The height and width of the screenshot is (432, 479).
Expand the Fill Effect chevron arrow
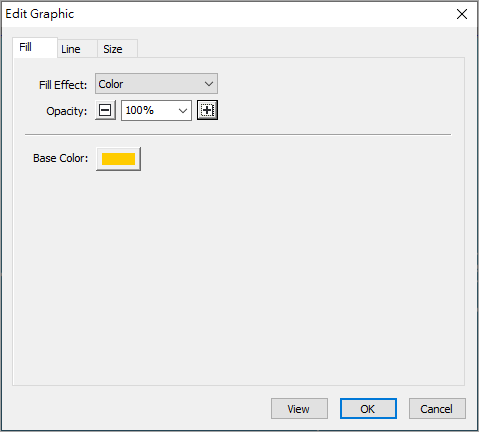(x=209, y=84)
